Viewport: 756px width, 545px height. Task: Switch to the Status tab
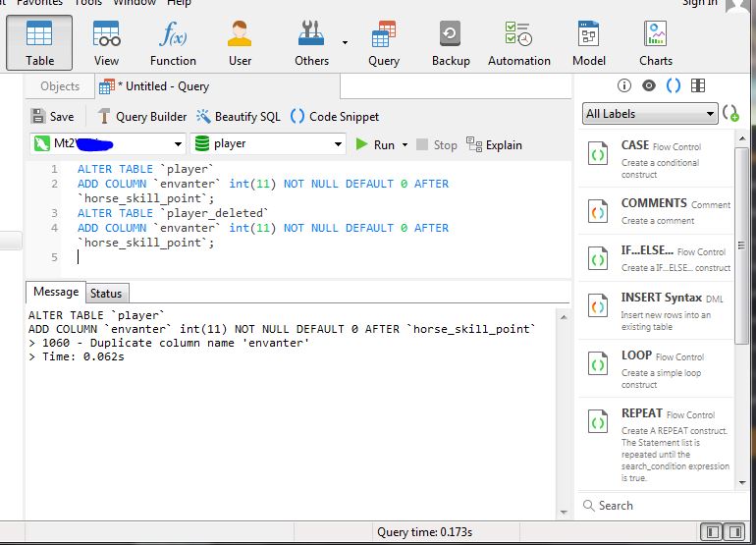coord(106,294)
